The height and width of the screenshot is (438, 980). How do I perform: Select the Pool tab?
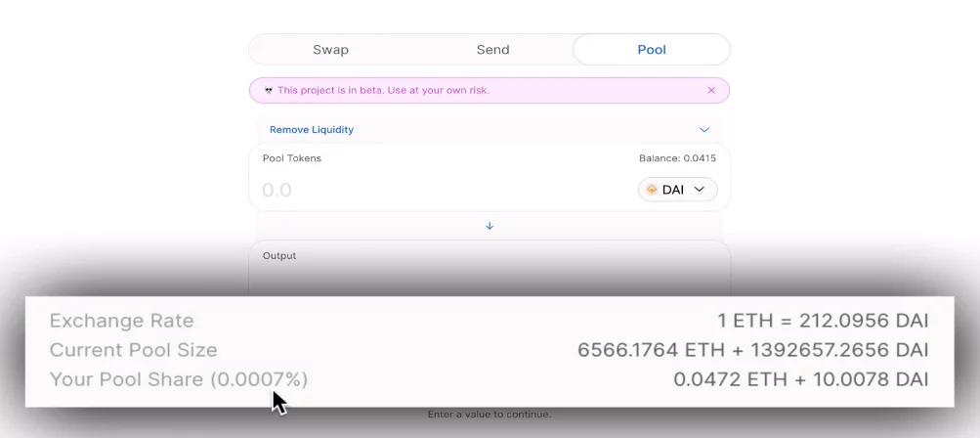pyautogui.click(x=652, y=50)
